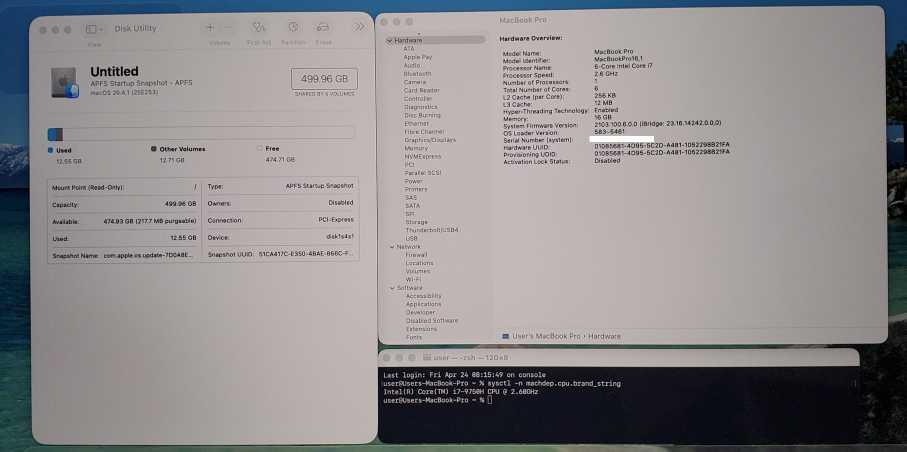The width and height of the screenshot is (907, 452).
Task: Remove a volume with the minus button
Action: click(x=228, y=28)
